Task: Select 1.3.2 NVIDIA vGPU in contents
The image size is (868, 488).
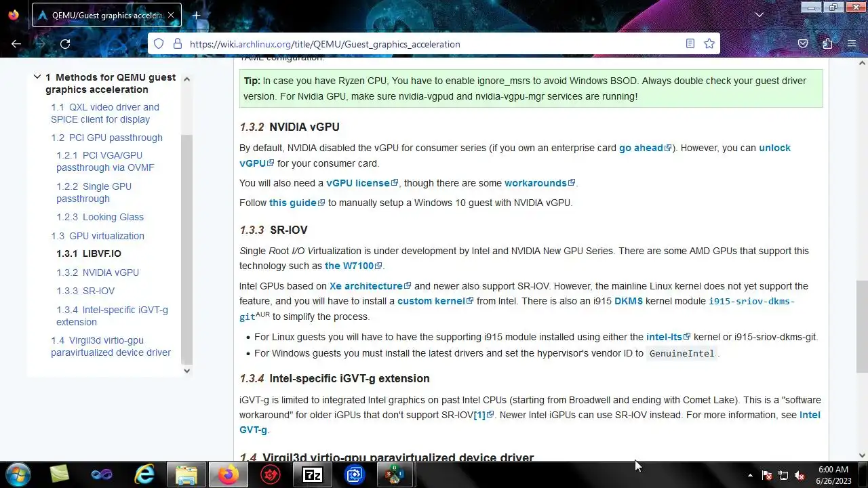Action: click(98, 272)
